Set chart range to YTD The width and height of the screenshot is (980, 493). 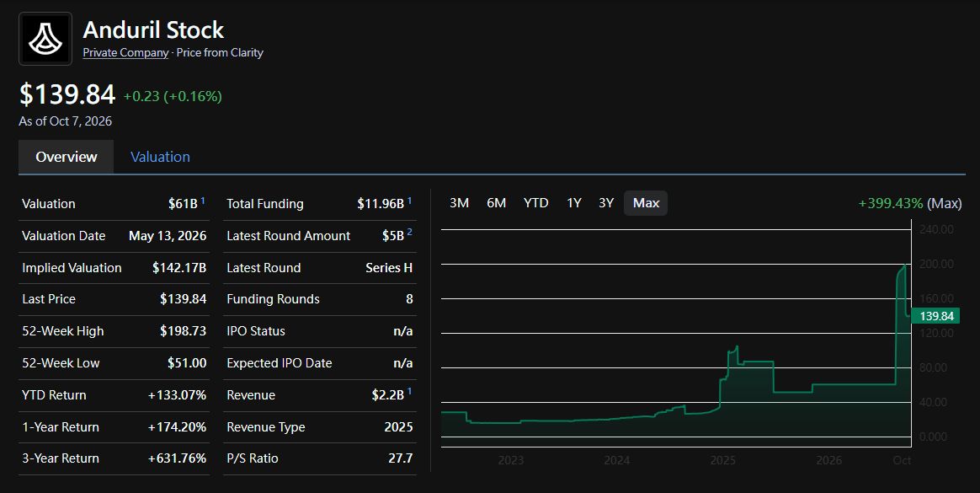tap(535, 203)
